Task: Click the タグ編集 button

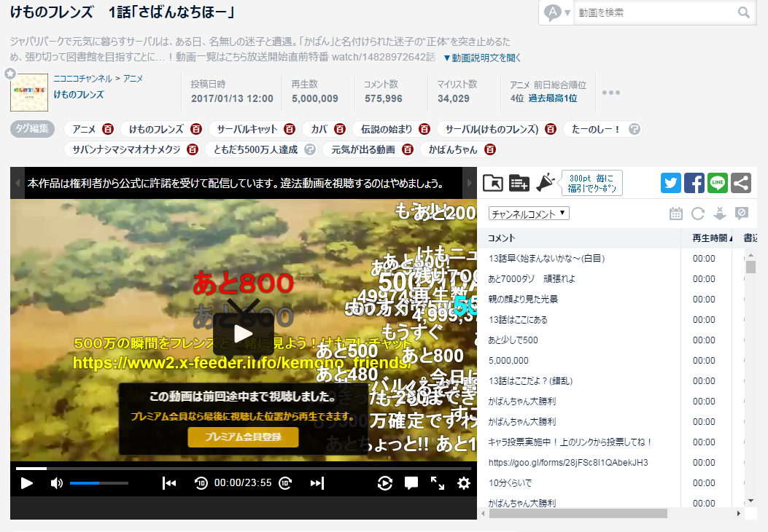Action: (32, 129)
